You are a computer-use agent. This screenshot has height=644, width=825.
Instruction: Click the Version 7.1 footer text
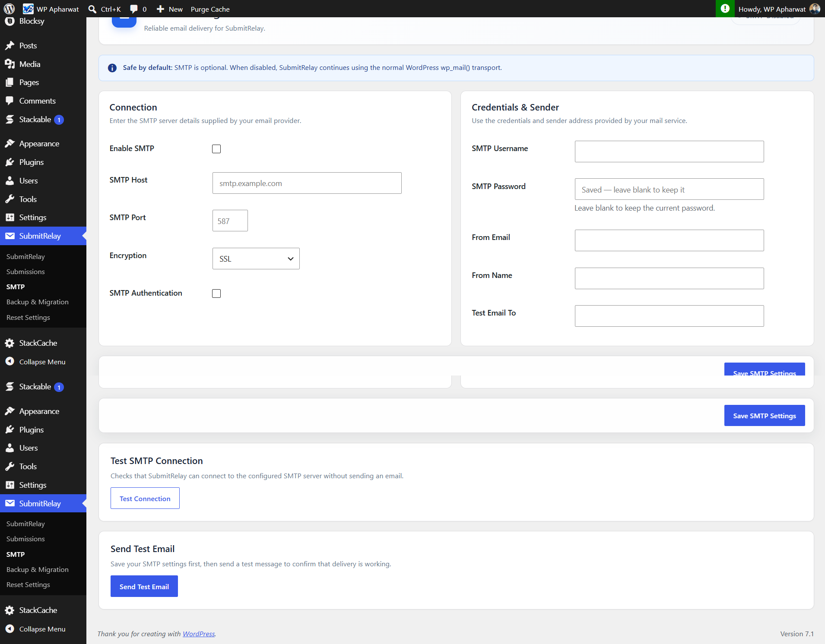pos(797,634)
